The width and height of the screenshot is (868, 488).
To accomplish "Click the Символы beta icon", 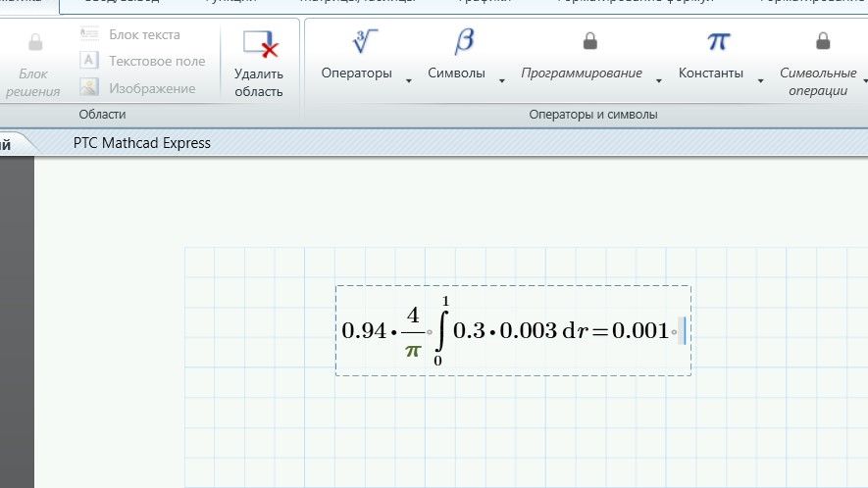I will coord(464,42).
